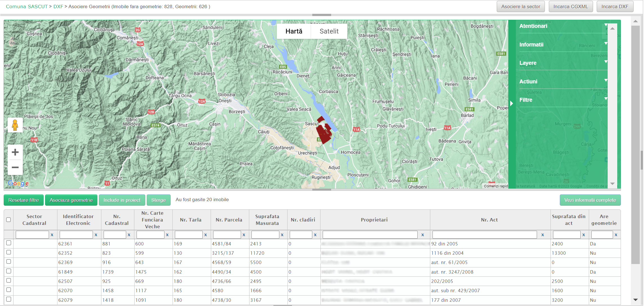This screenshot has width=644, height=306.
Task: Clear the Sector Cadastral filter with x
Action: coord(52,235)
